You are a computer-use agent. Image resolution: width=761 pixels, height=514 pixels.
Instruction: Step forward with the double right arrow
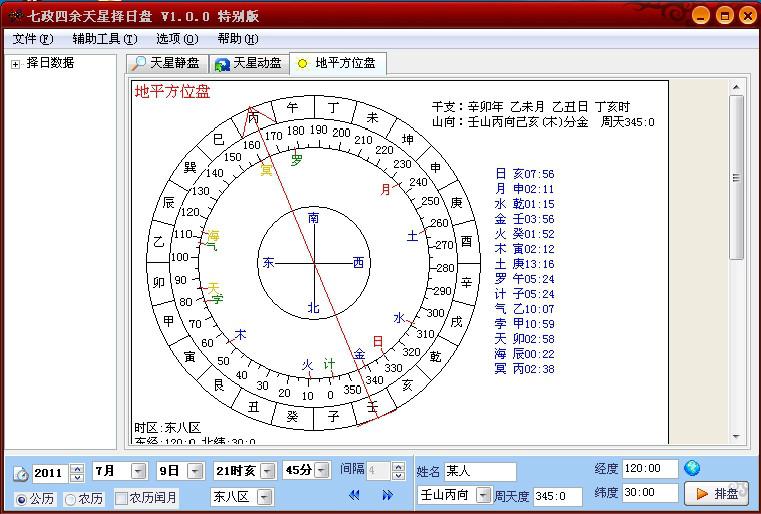click(387, 495)
